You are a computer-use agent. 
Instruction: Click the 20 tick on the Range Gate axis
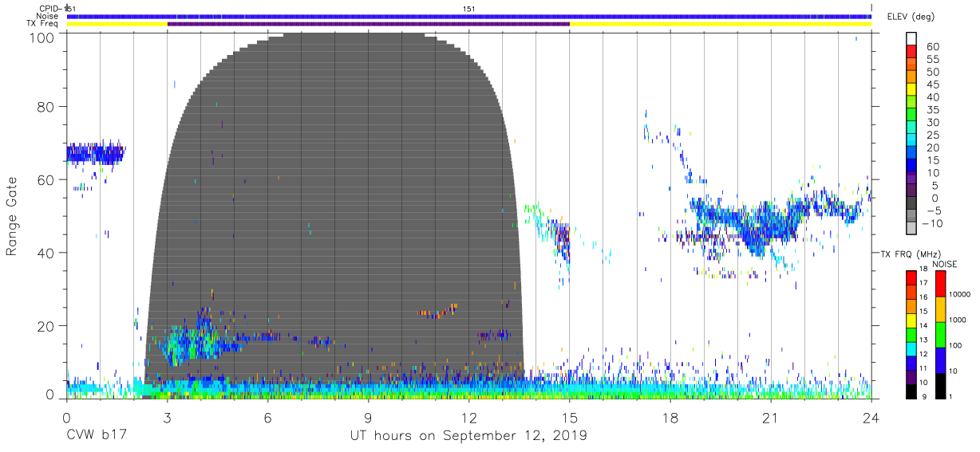pos(45,326)
